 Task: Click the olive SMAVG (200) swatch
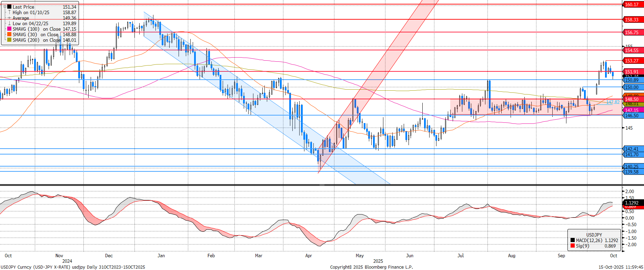point(9,40)
